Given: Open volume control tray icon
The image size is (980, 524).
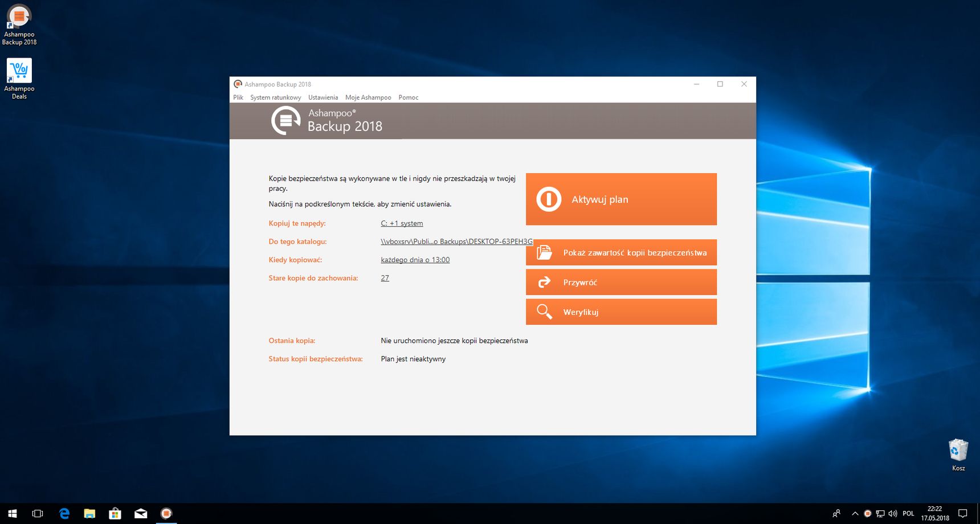Looking at the screenshot, I should (x=893, y=513).
